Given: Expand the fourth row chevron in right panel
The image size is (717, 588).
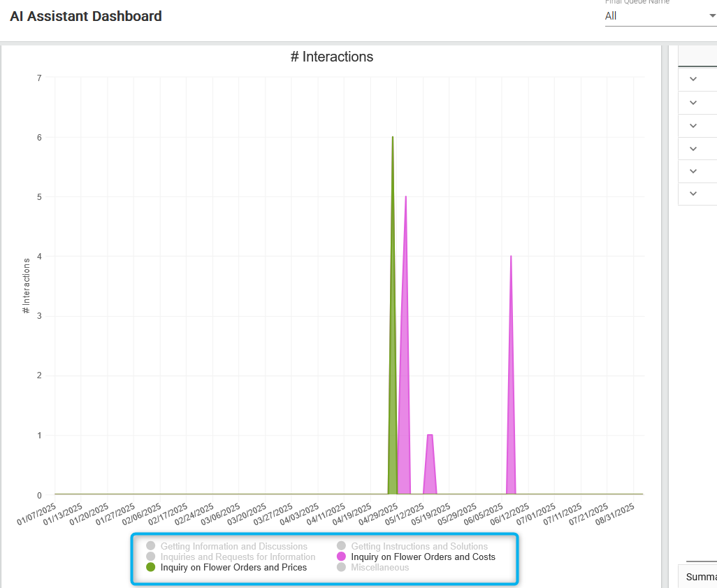Looking at the screenshot, I should click(x=693, y=148).
